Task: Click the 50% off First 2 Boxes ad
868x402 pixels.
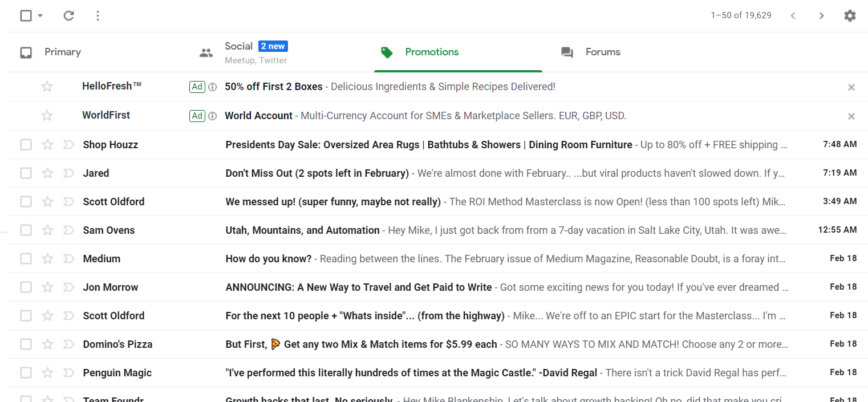Action: click(437, 87)
